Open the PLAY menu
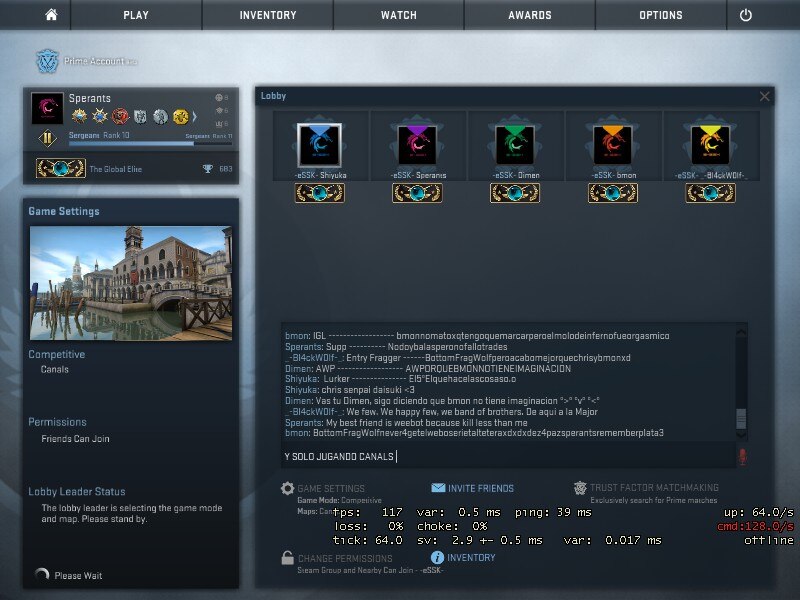800x600 pixels. pos(136,15)
